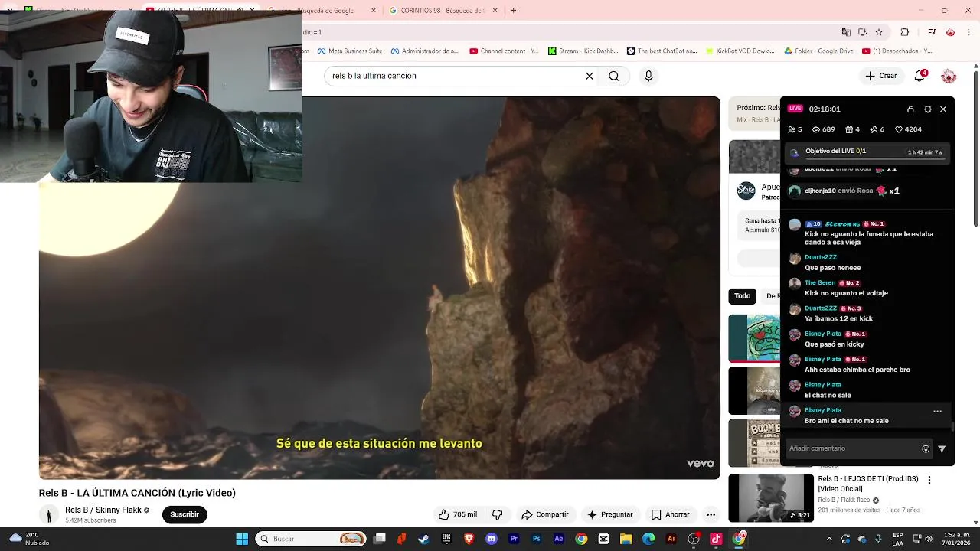The height and width of the screenshot is (551, 980).
Task: Open Chrome three-dot menu
Action: point(969,32)
